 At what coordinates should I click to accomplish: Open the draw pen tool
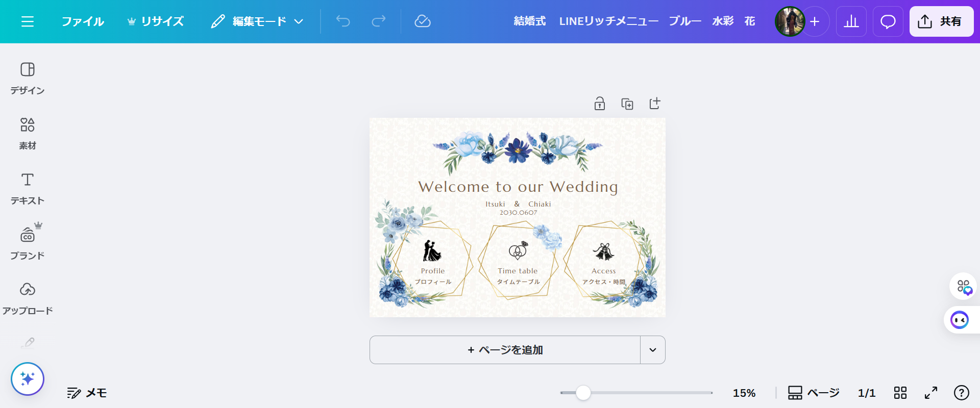pyautogui.click(x=28, y=343)
